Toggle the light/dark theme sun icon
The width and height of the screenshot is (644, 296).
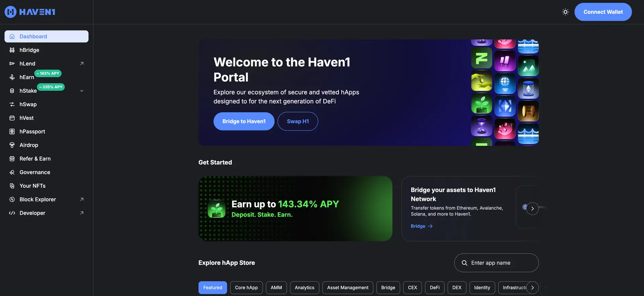(x=565, y=12)
